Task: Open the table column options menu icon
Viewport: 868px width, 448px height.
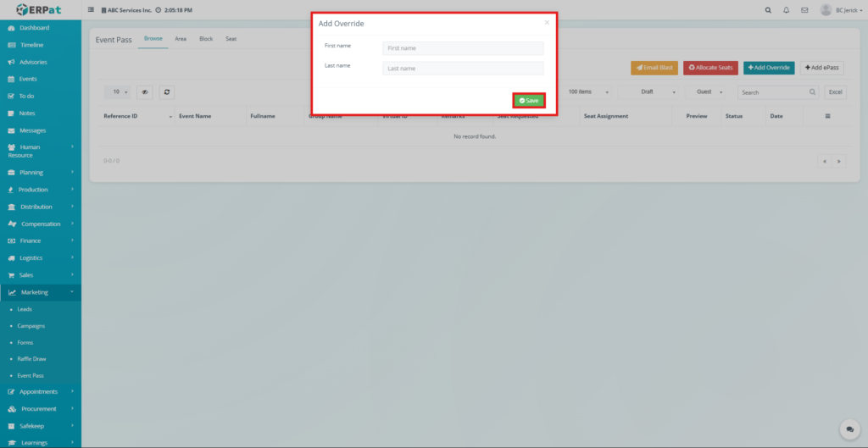Action: [x=827, y=116]
